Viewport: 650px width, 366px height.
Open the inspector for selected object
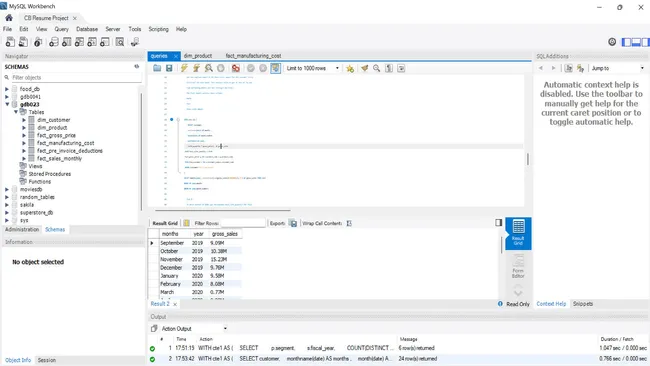coord(38,42)
